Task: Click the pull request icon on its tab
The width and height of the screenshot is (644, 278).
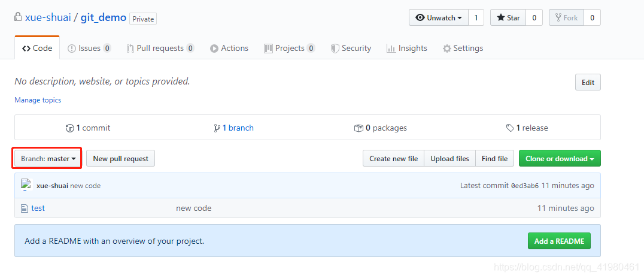Action: (x=130, y=49)
